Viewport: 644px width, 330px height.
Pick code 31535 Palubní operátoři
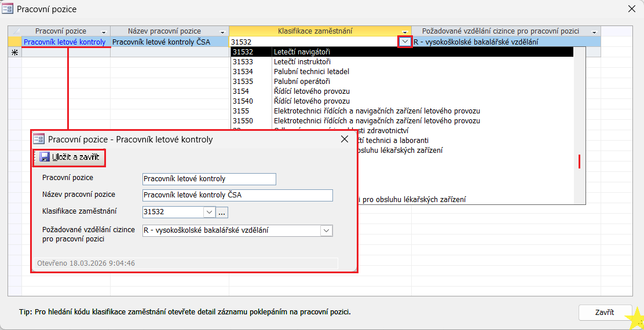(x=302, y=82)
